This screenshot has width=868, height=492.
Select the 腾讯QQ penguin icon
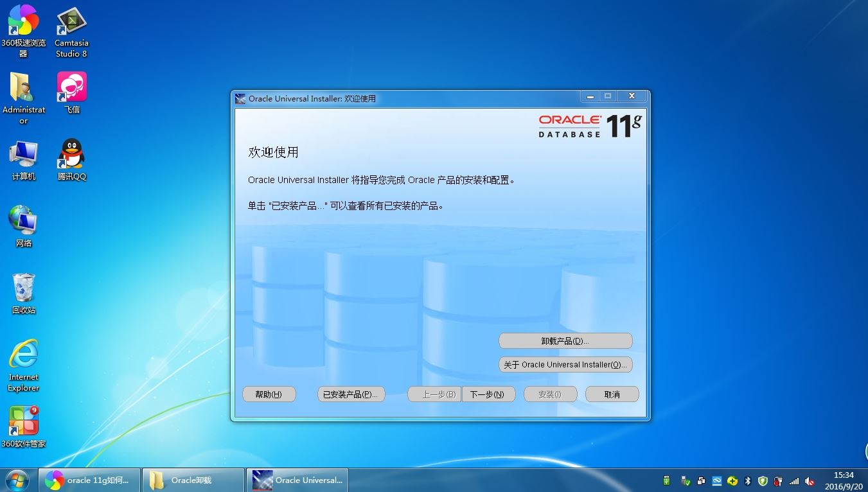click(x=71, y=159)
